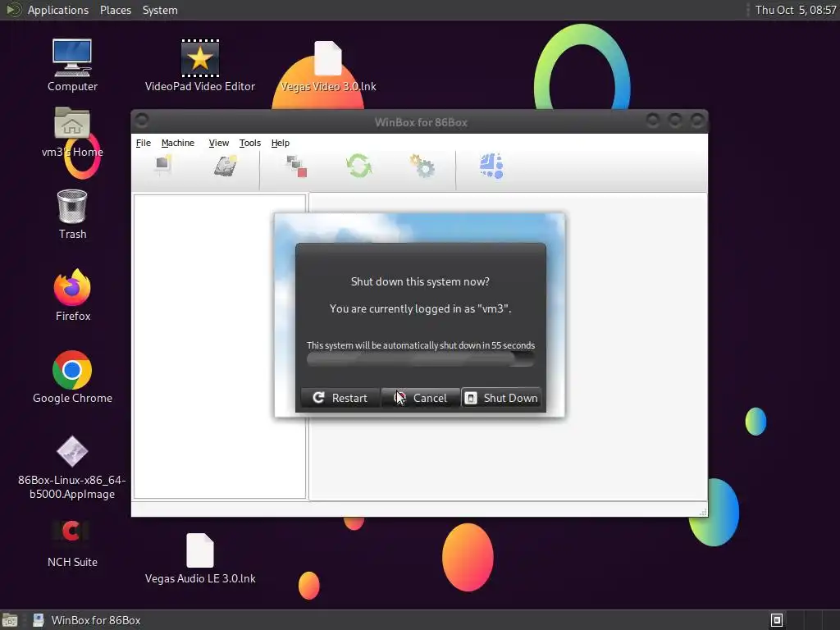This screenshot has height=630, width=840.
Task: Select the Vegas Video 3.0.lnk file icon
Action: tap(328, 66)
